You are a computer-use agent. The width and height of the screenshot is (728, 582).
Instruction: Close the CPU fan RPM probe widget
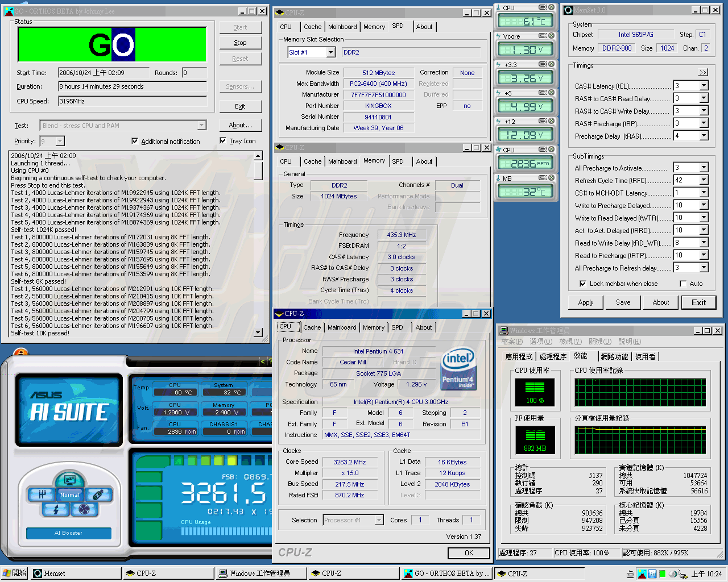[x=551, y=149]
